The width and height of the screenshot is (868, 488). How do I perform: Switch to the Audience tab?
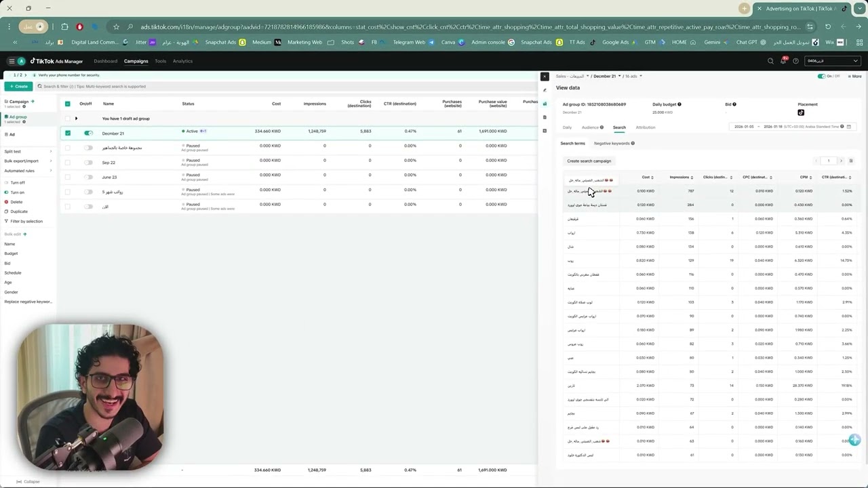click(592, 127)
